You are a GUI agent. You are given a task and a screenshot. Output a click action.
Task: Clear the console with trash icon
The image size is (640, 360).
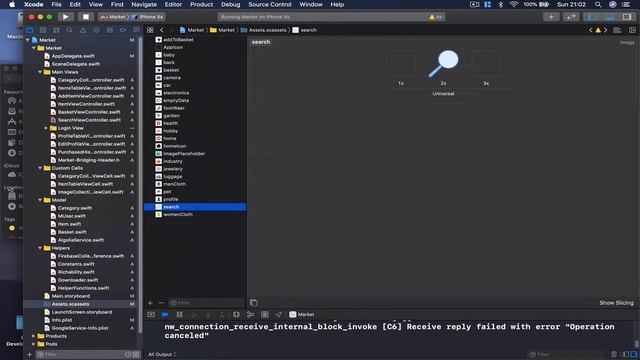[614, 354]
